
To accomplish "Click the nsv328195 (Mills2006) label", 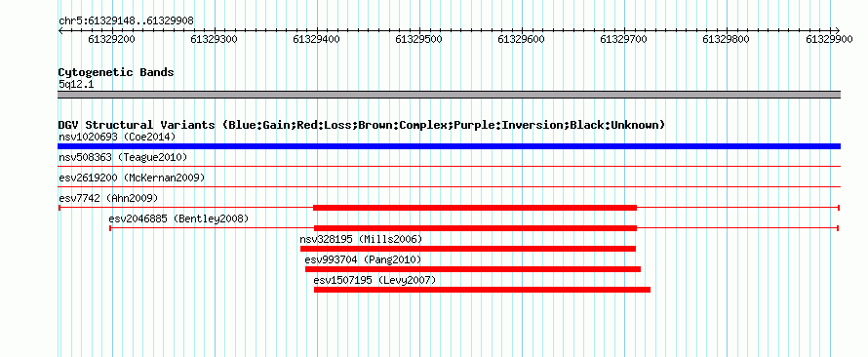I will [361, 239].
